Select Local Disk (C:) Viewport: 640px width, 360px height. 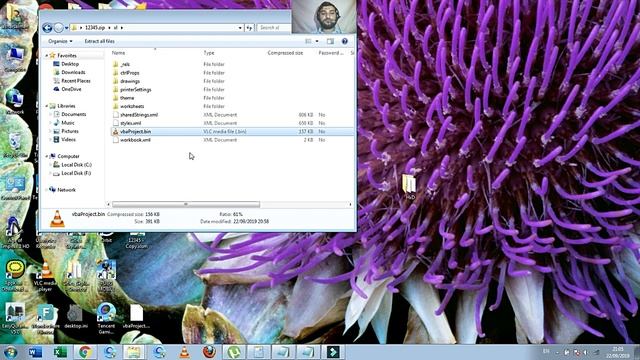coord(76,165)
